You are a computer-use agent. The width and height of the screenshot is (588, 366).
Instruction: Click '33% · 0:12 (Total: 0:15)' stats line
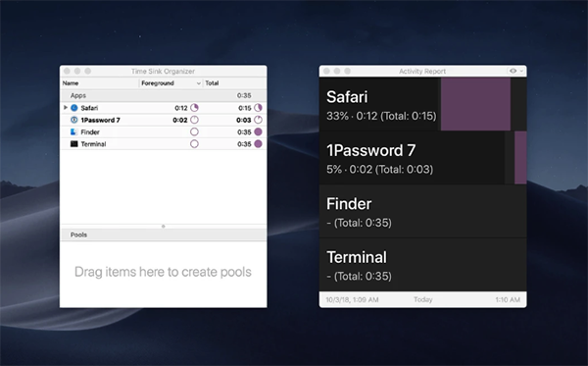pyautogui.click(x=381, y=116)
